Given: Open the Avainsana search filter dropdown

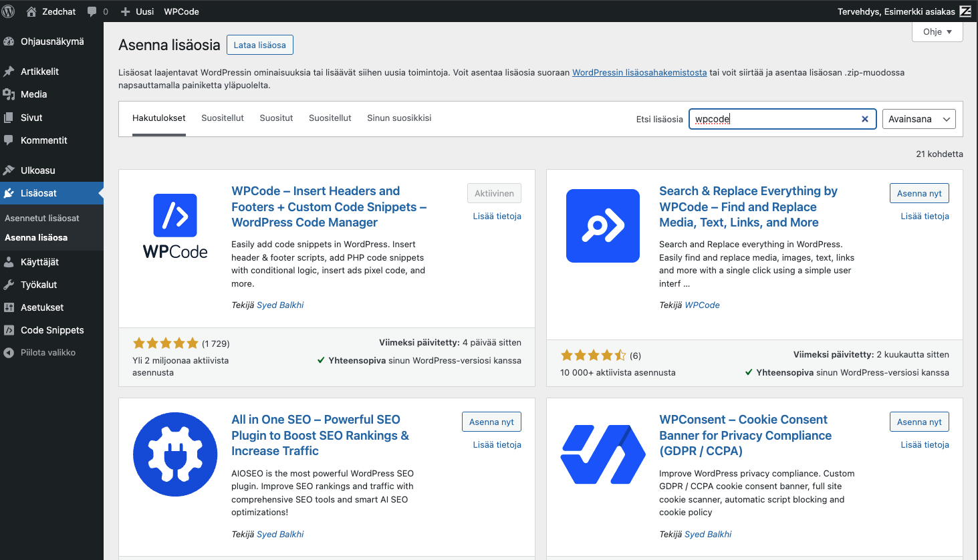Looking at the screenshot, I should (919, 118).
